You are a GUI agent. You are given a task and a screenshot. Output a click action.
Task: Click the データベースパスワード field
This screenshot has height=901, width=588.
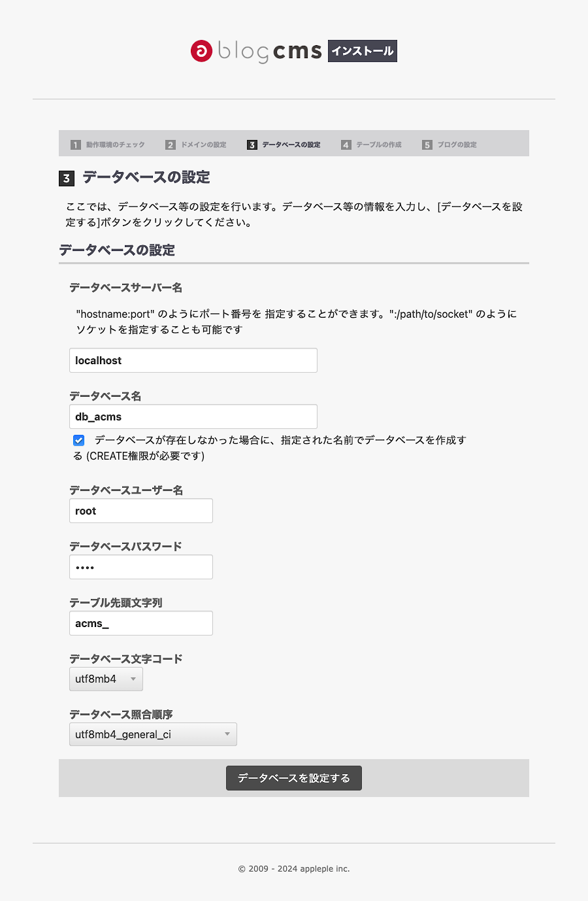(141, 567)
